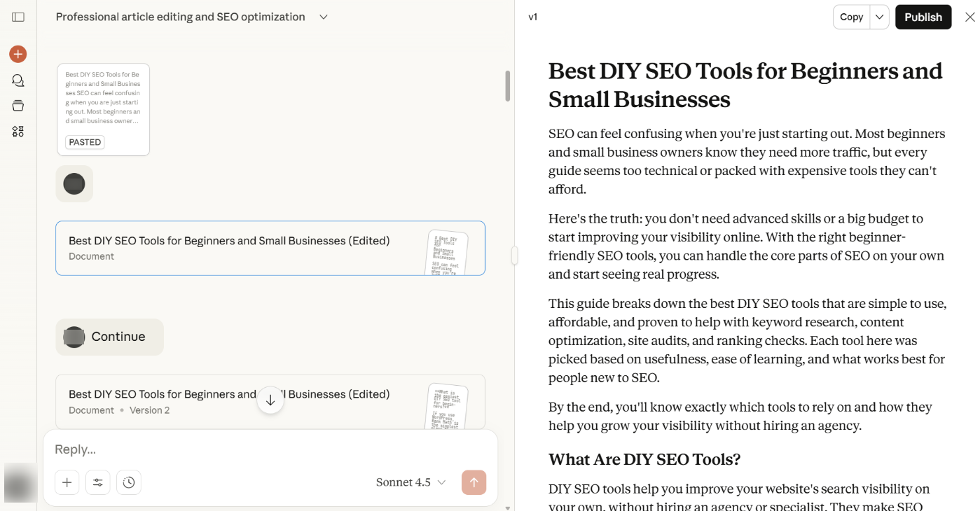Open the Sonnet 4.5 model selector
The height and width of the screenshot is (511, 980).
[410, 482]
